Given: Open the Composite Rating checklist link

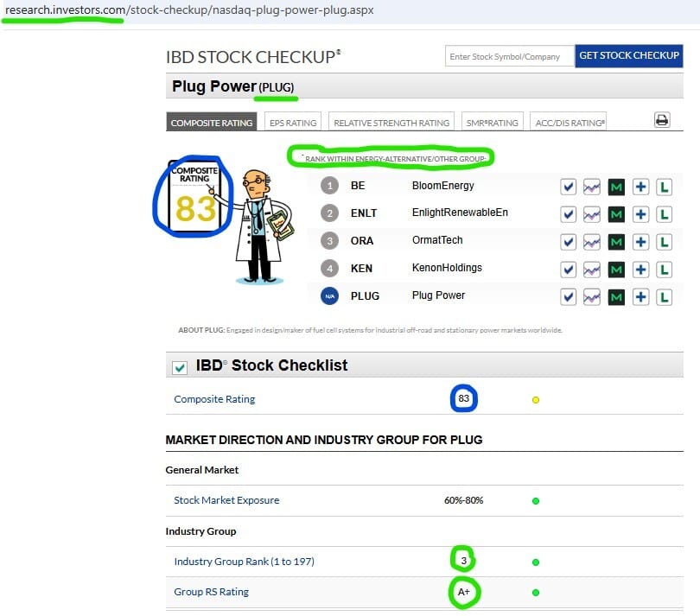Looking at the screenshot, I should (x=214, y=399).
